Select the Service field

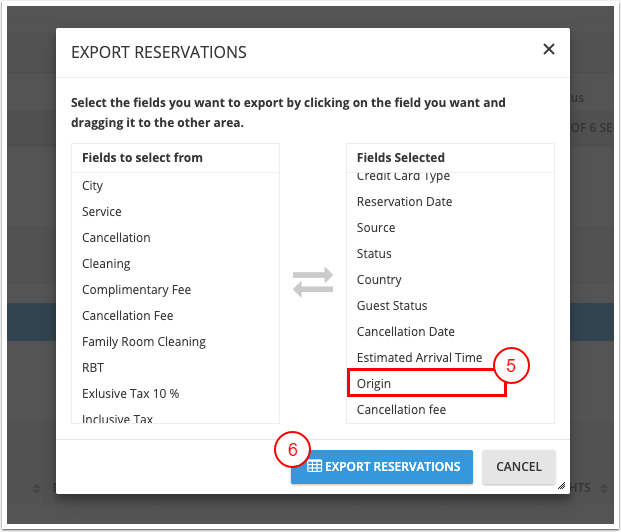[x=102, y=212]
